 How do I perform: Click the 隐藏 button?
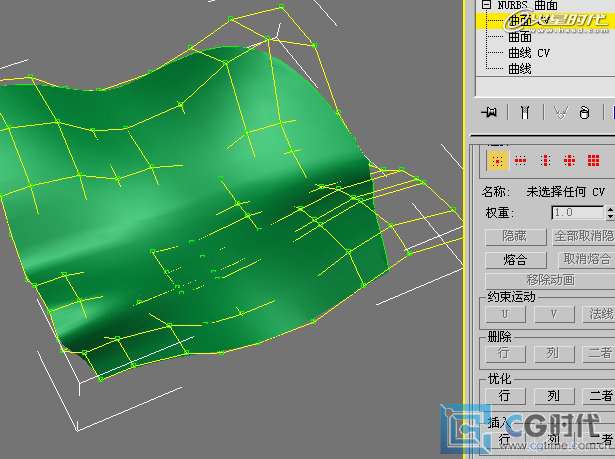515,237
